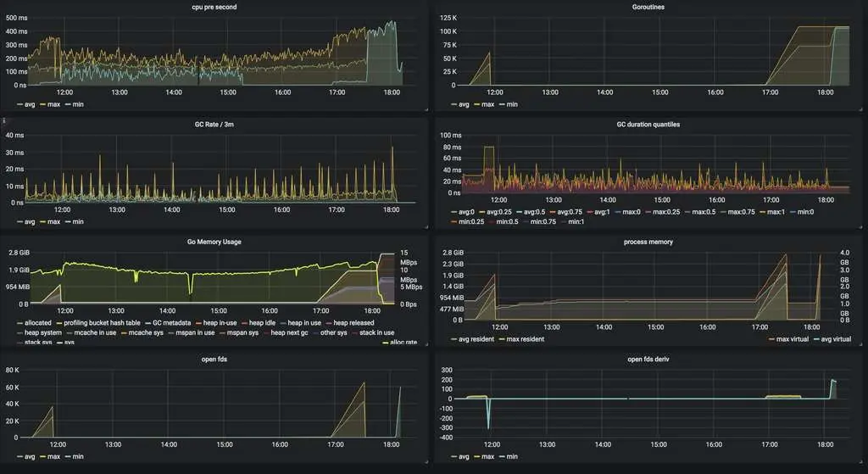Click the resize handle of open fds panel

(x=426, y=462)
